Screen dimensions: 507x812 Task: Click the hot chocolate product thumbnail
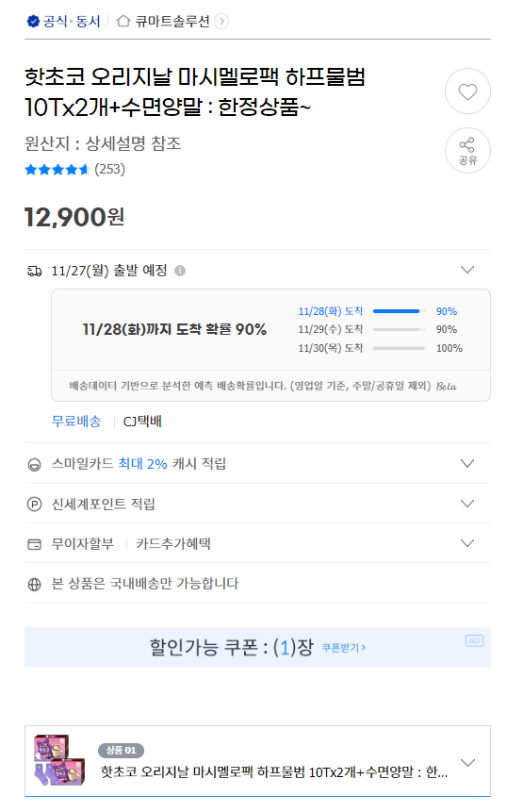click(59, 760)
